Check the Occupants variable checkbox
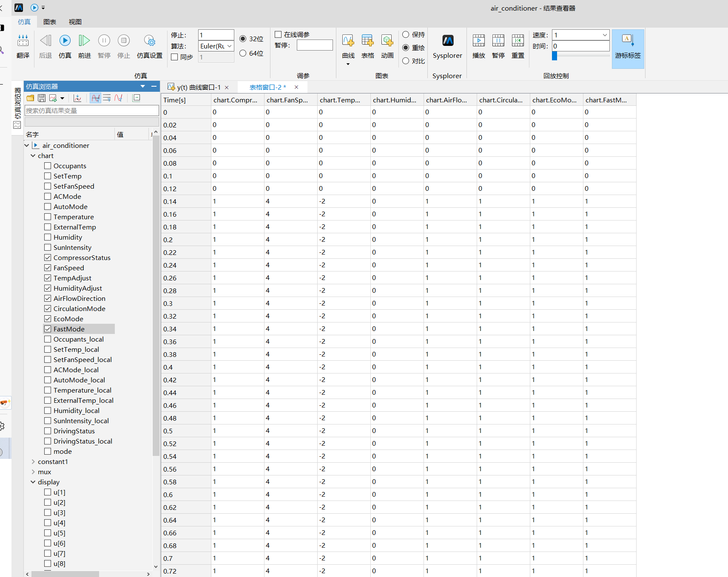 pyautogui.click(x=48, y=166)
